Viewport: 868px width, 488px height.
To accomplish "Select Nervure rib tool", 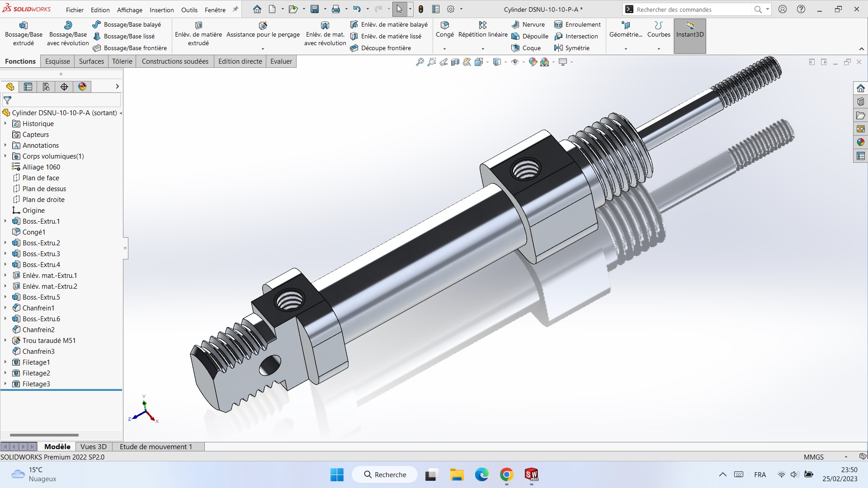I will coord(528,24).
